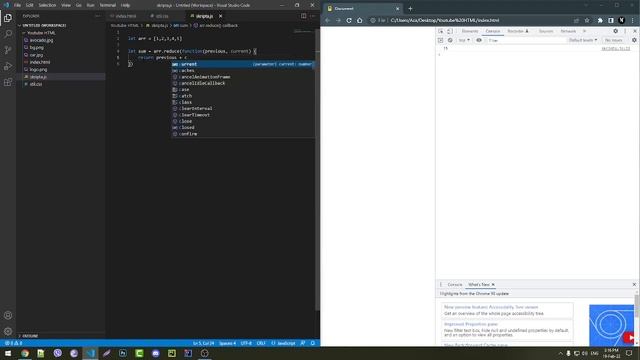
Task: Open the VS Code File menu
Action: pyautogui.click(x=17, y=5)
